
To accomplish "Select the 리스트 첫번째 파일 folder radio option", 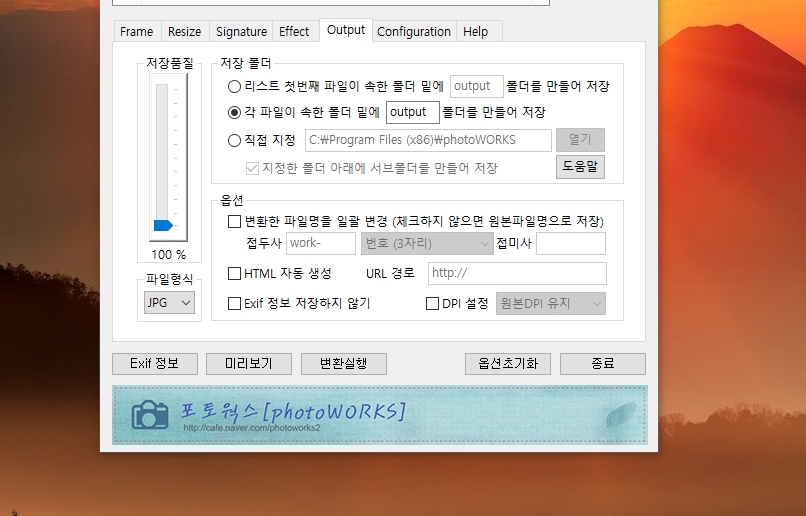I will (x=234, y=86).
